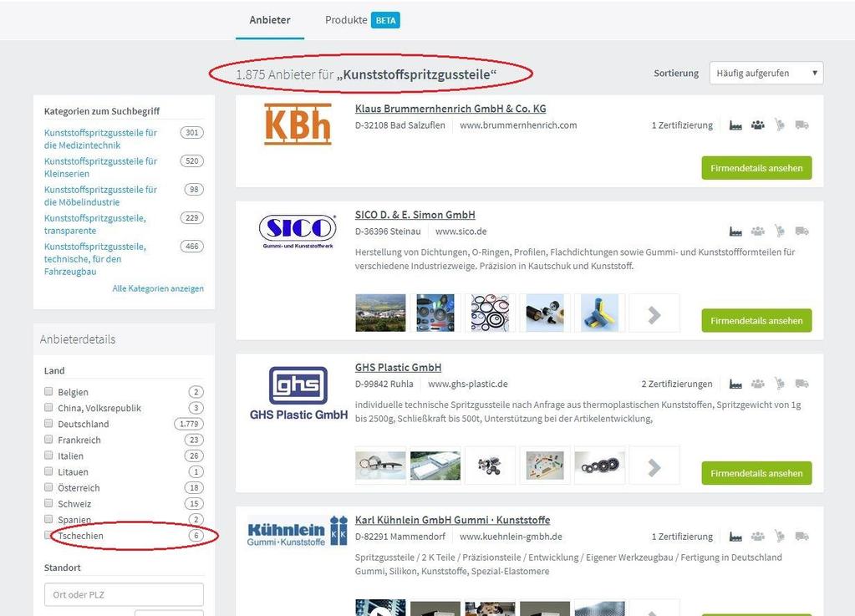Viewport: 855px width, 616px height.
Task: Click Firmendetails ansehen for GHS Plastic
Action: click(756, 473)
